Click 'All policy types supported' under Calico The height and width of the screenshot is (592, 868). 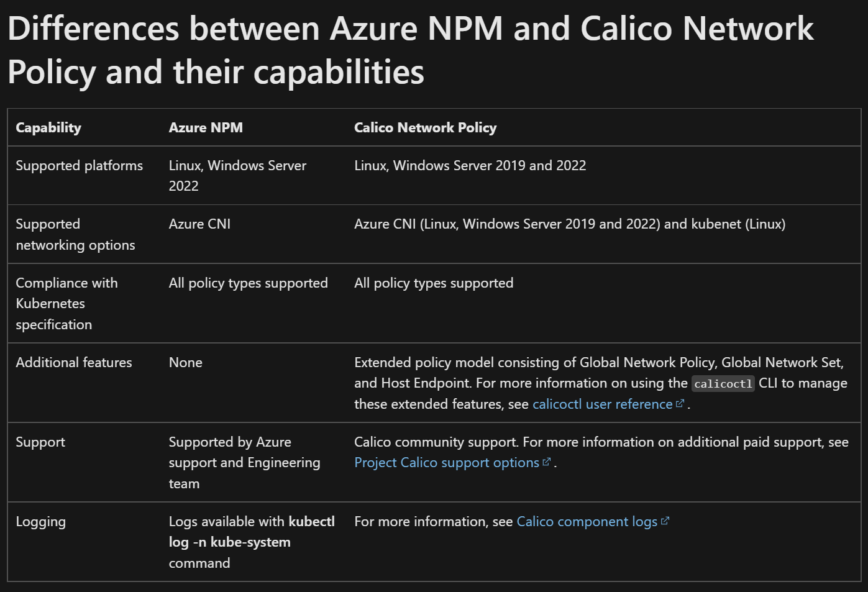tap(434, 283)
